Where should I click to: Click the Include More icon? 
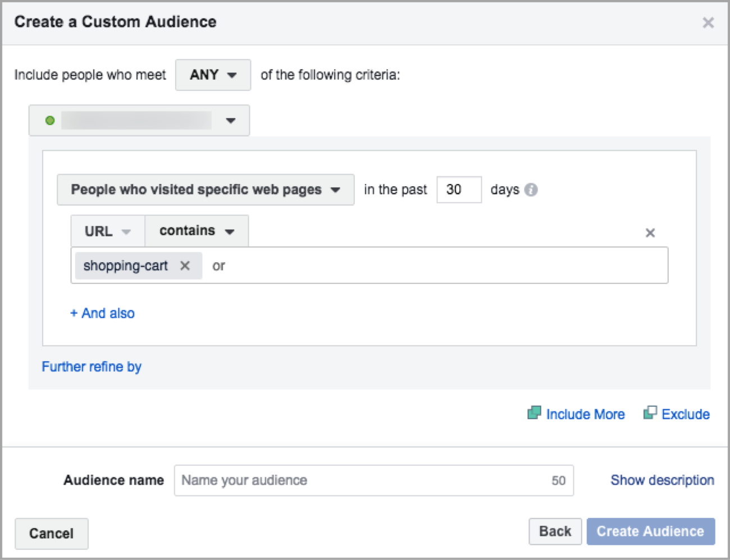tap(534, 413)
